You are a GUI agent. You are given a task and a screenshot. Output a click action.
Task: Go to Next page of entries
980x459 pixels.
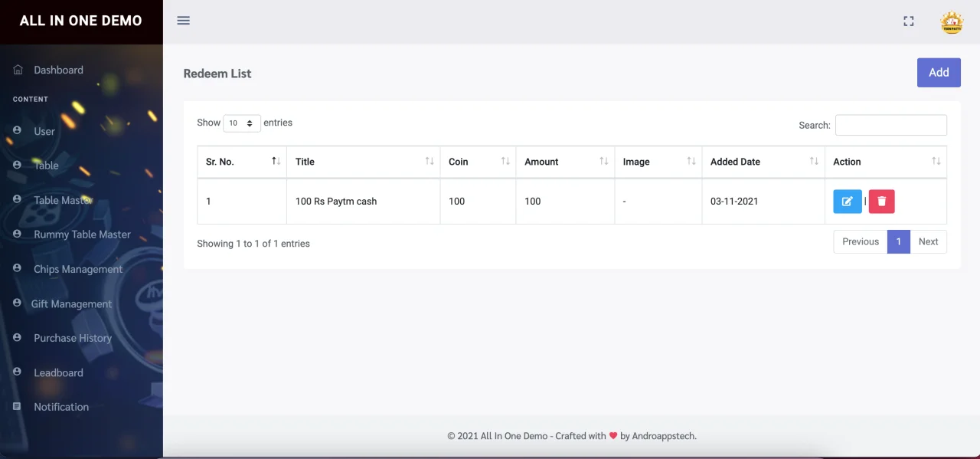tap(928, 241)
